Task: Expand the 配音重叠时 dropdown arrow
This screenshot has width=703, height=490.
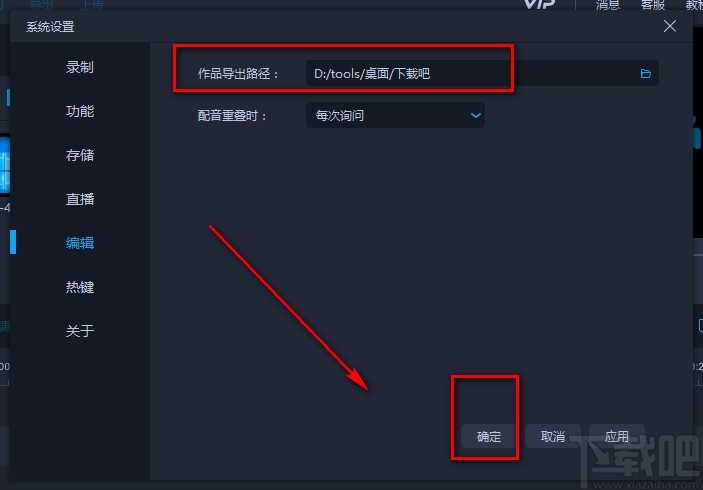Action: pyautogui.click(x=476, y=116)
